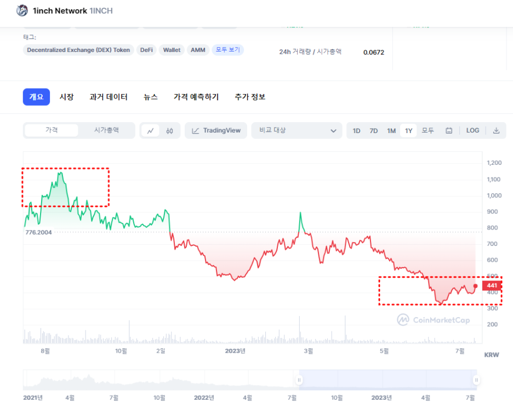
Task: Open the 과거 데이터 historical data tab
Action: click(x=109, y=97)
